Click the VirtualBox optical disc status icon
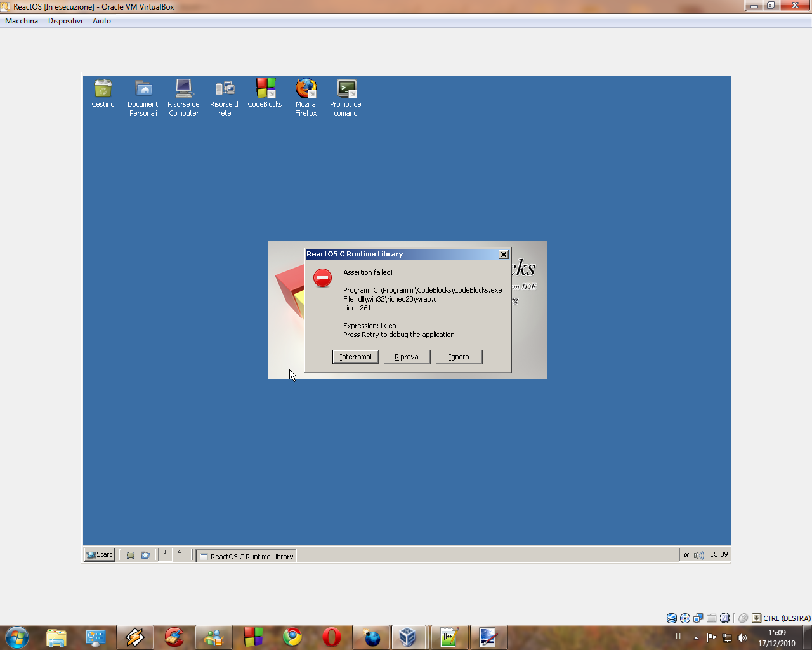This screenshot has width=812, height=650. [684, 618]
